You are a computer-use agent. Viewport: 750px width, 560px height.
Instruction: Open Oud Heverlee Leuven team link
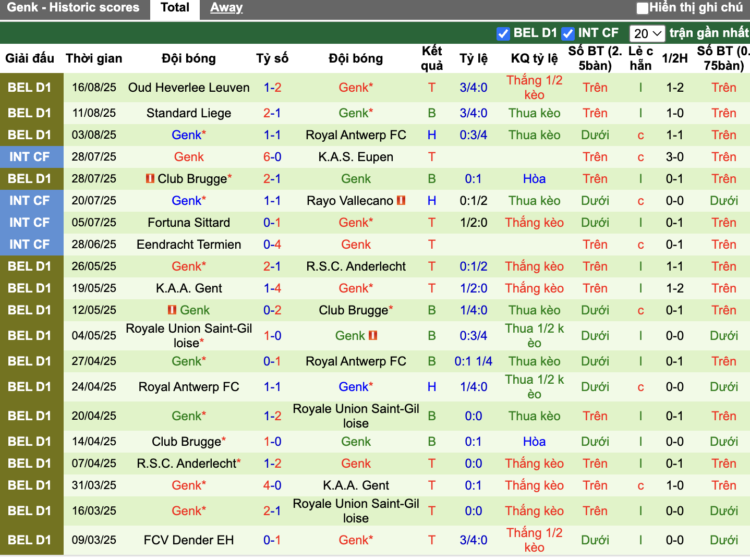tap(189, 88)
